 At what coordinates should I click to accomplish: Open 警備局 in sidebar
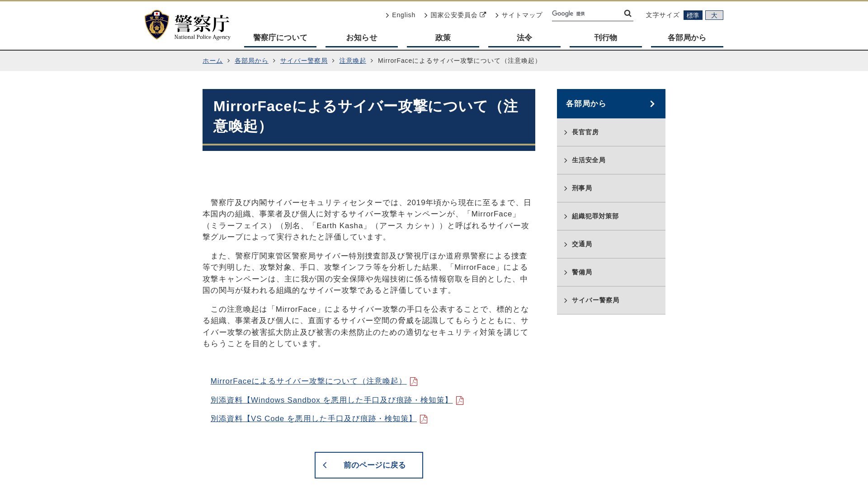pos(611,272)
